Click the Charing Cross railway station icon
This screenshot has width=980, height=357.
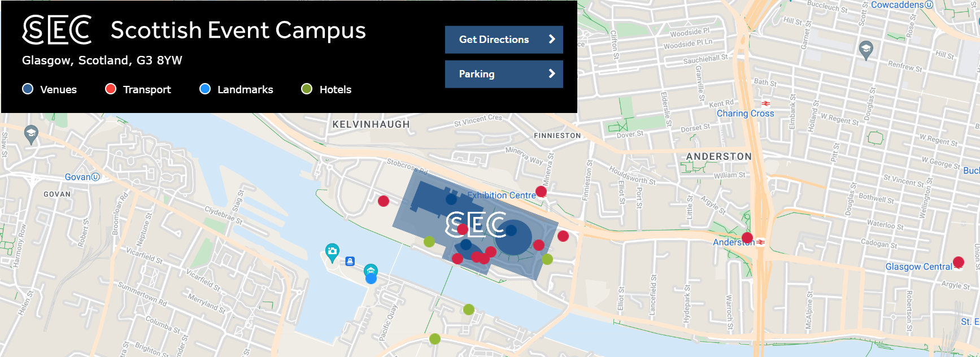766,104
